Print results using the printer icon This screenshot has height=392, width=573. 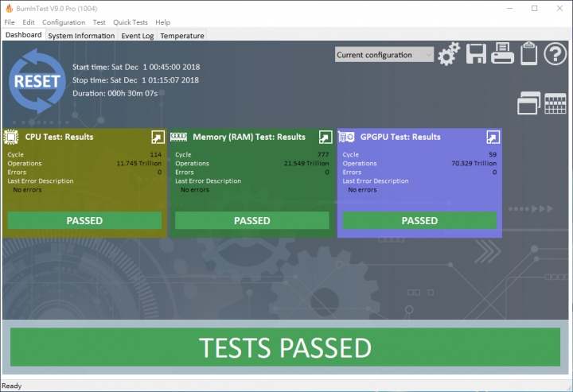tap(502, 53)
